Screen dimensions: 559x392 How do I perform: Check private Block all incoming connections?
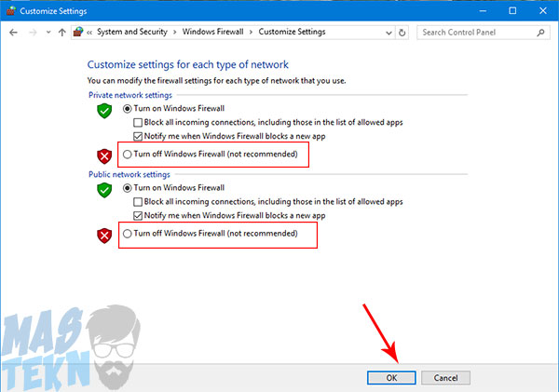pyautogui.click(x=268, y=123)
